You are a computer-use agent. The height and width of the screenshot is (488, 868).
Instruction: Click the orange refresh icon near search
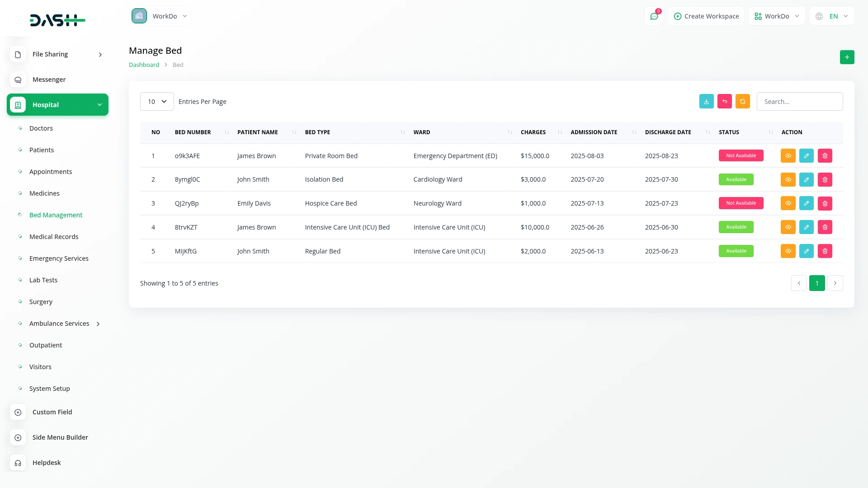click(x=742, y=101)
